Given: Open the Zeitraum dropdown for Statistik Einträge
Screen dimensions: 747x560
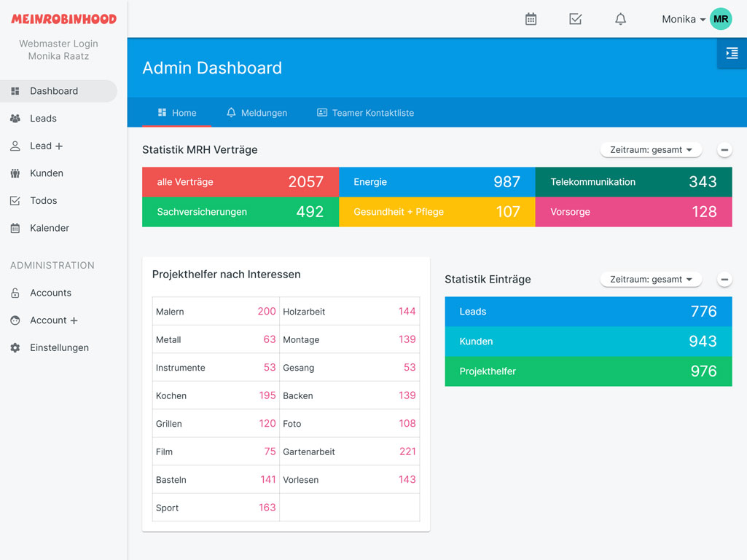Looking at the screenshot, I should [x=650, y=279].
